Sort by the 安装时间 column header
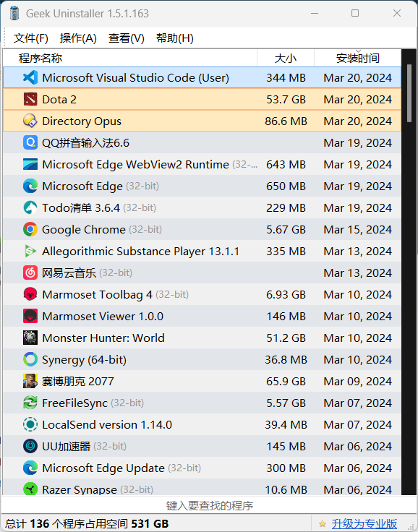The width and height of the screenshot is (418, 532). pyautogui.click(x=357, y=58)
